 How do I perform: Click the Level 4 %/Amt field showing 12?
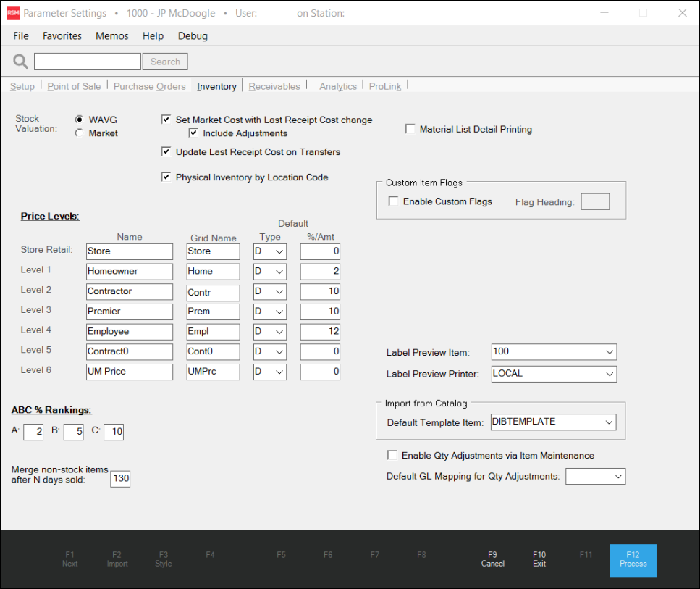point(320,332)
